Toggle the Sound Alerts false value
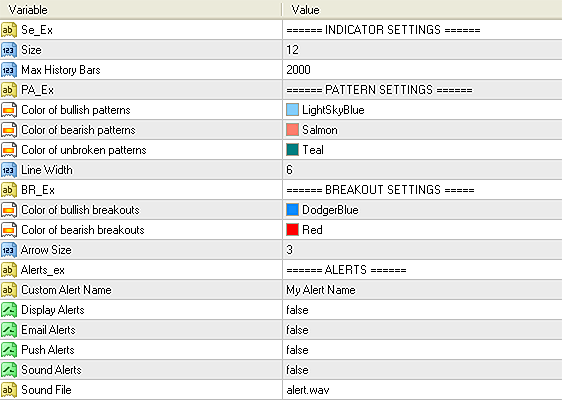Image resolution: width=562 pixels, height=404 pixels. pyautogui.click(x=422, y=370)
